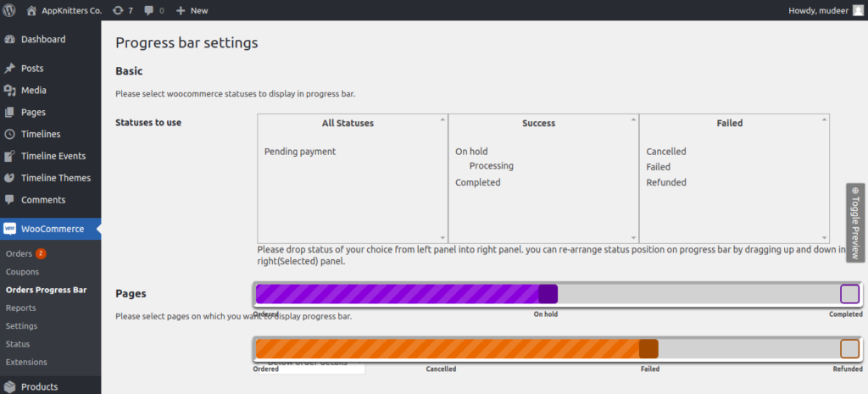Viewport: 868px width, 394px height.
Task: Open the New content dropdown
Action: [x=192, y=10]
